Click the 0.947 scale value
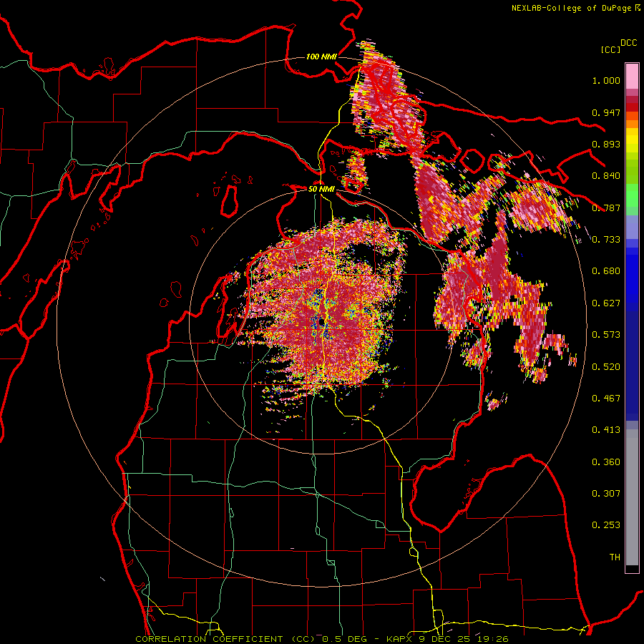The height and width of the screenshot is (644, 644). [606, 112]
